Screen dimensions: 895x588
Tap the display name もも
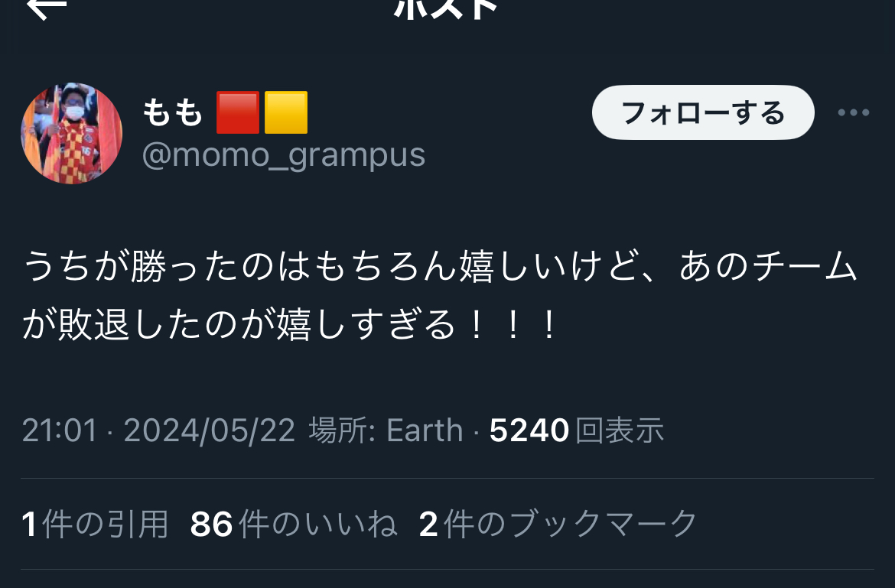click(172, 112)
